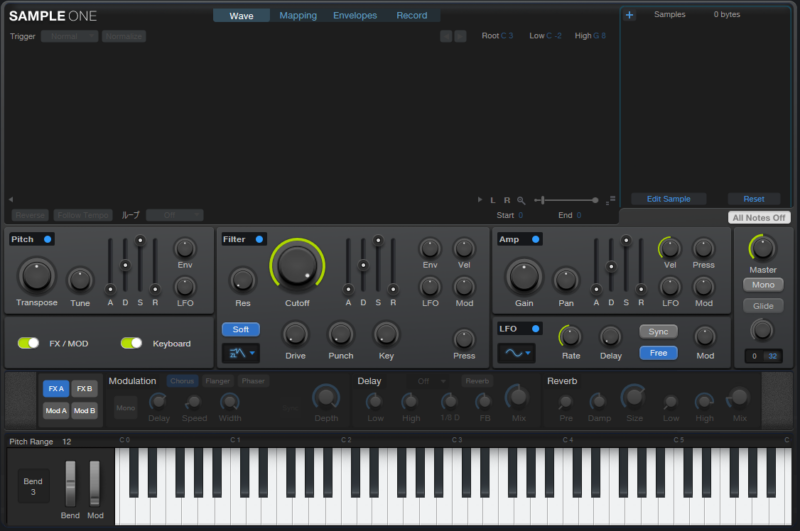The image size is (800, 531).
Task: Open the Delay mode Off dropdown
Action: (x=429, y=381)
